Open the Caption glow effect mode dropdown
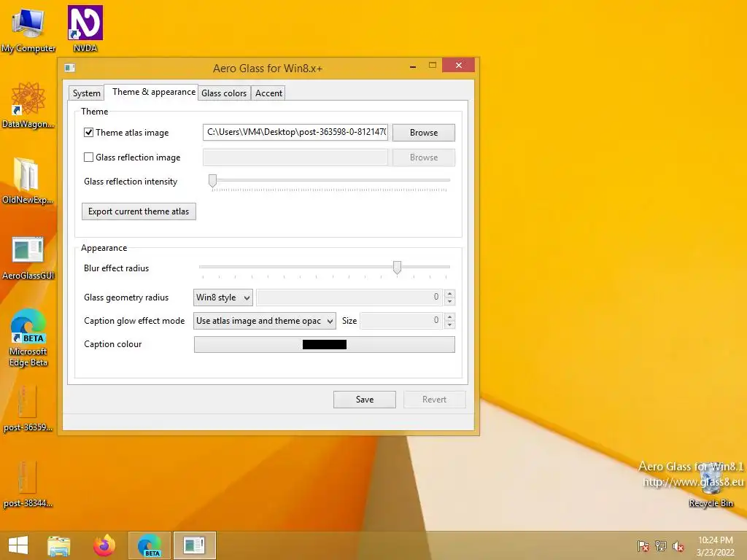747x560 pixels. click(264, 321)
